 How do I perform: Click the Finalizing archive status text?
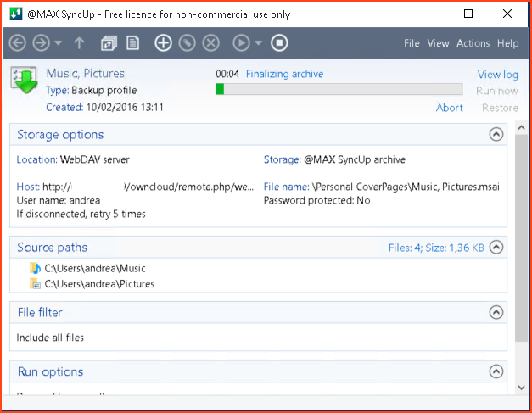(x=284, y=74)
